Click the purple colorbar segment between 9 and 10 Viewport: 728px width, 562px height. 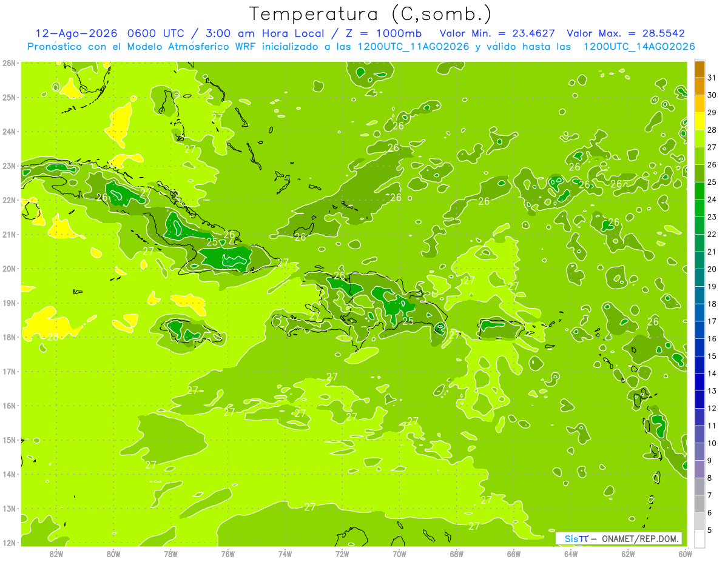(699, 452)
